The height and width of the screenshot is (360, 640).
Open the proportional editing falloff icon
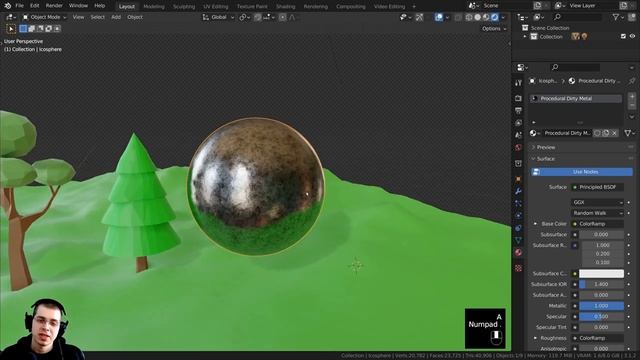coord(292,17)
